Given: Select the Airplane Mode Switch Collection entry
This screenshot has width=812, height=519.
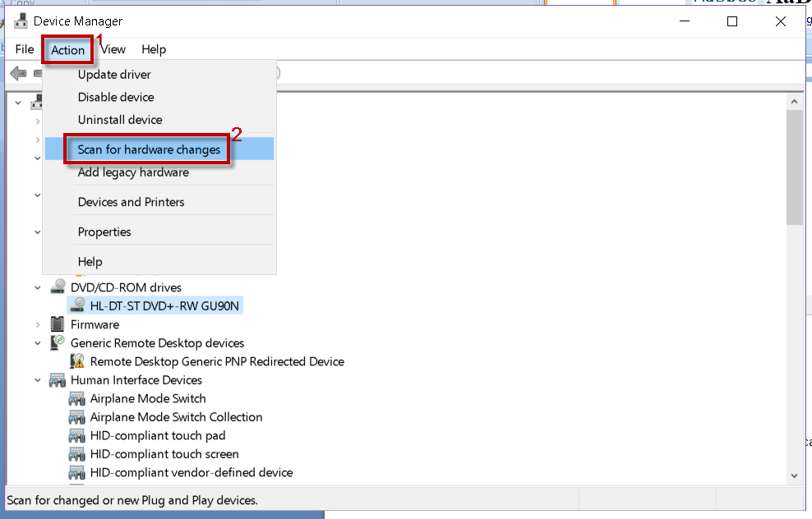Looking at the screenshot, I should click(x=176, y=417).
